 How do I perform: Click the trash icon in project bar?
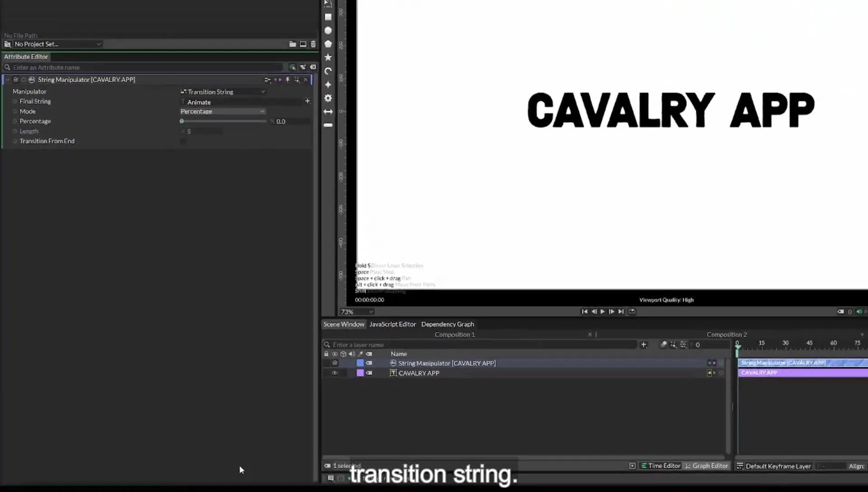[313, 44]
